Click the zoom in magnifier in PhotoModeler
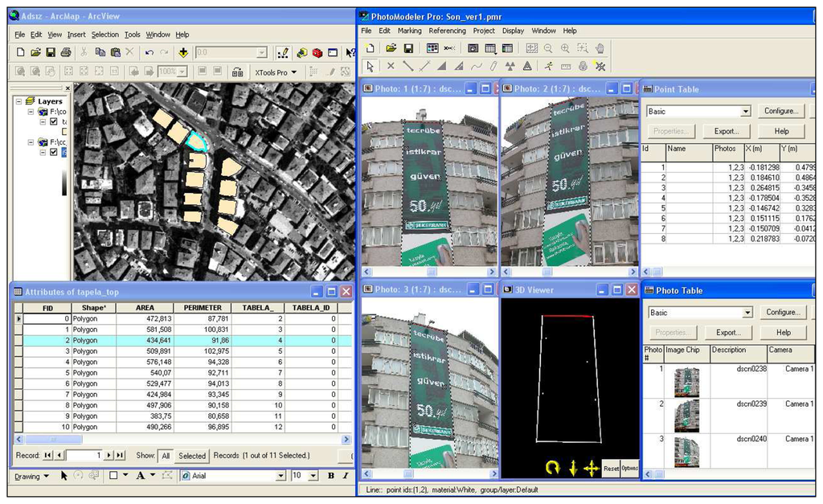Image resolution: width=823 pixels, height=504 pixels. pos(565,49)
